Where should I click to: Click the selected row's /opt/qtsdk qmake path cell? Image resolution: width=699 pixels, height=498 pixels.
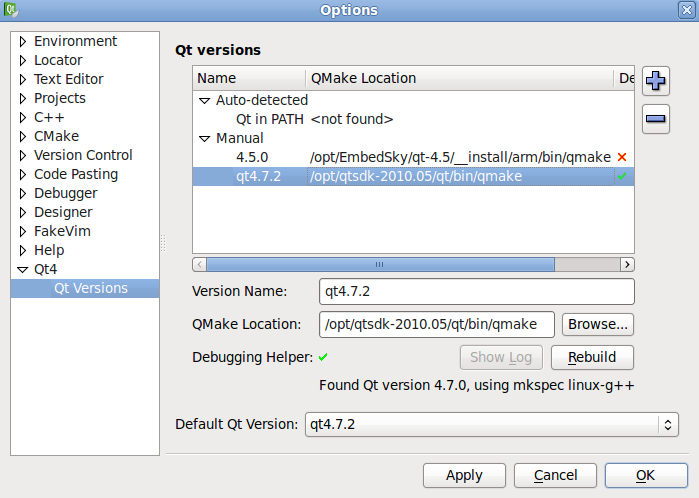click(x=415, y=176)
